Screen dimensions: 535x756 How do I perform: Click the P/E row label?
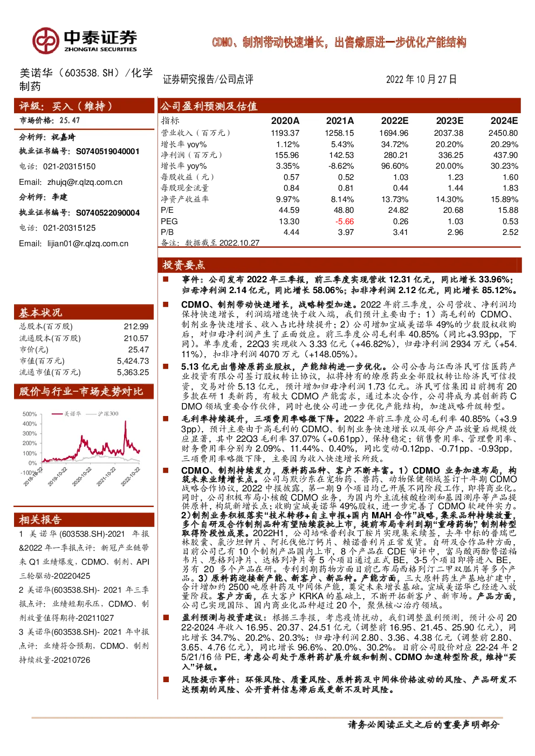coord(167,210)
